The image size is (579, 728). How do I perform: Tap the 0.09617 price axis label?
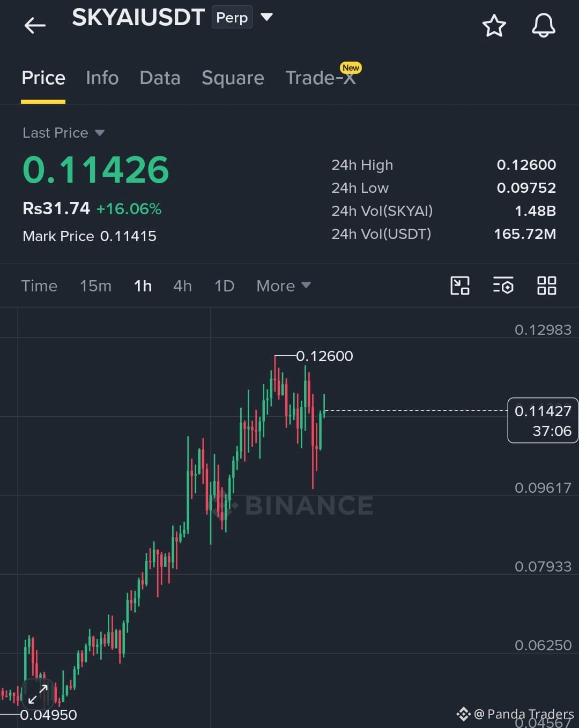tap(543, 488)
